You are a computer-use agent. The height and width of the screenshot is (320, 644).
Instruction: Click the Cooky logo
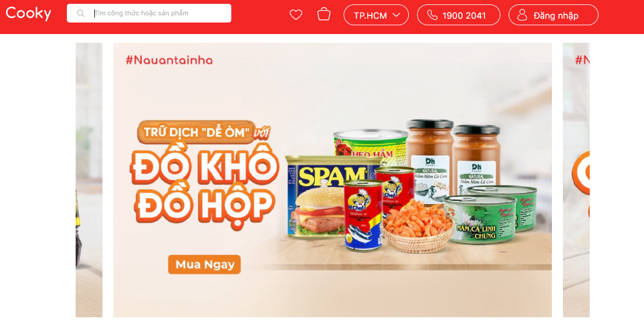[29, 13]
